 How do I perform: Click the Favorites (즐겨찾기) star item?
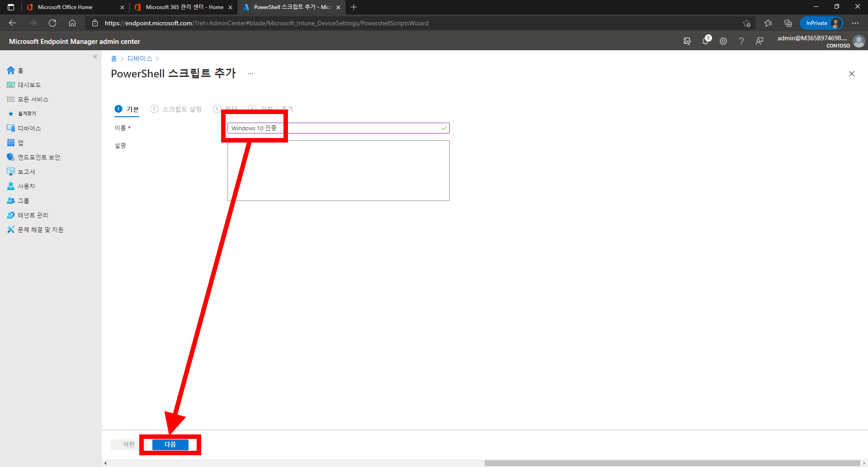point(22,114)
